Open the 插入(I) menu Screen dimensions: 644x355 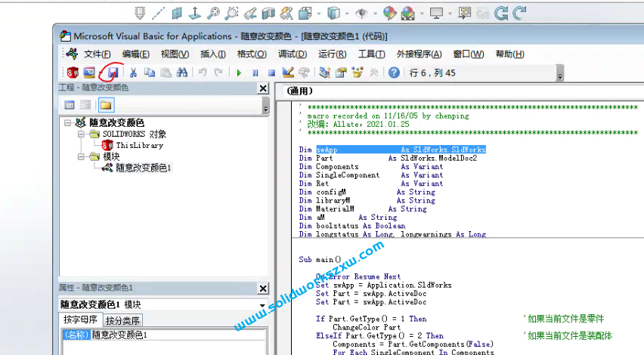212,54
